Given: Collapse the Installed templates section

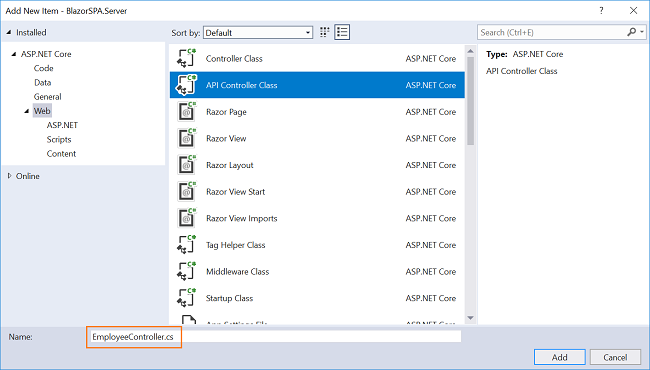Looking at the screenshot, I should click(9, 32).
